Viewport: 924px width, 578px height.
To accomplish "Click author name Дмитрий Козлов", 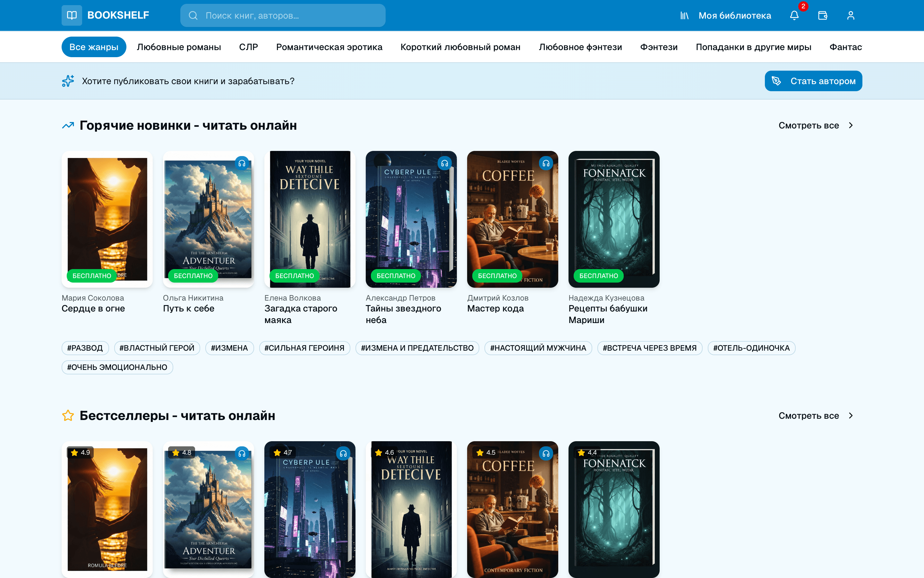I will pos(498,298).
